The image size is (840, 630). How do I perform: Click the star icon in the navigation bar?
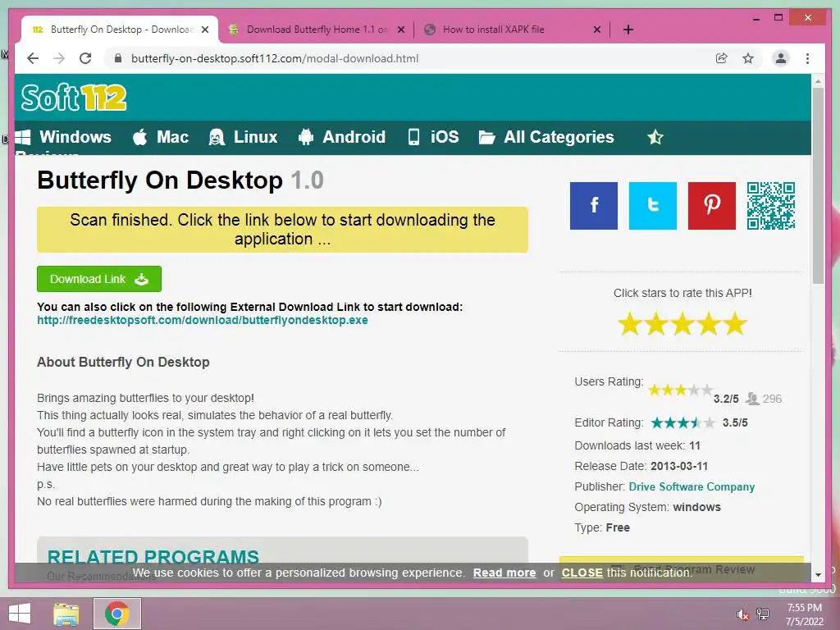click(x=655, y=138)
